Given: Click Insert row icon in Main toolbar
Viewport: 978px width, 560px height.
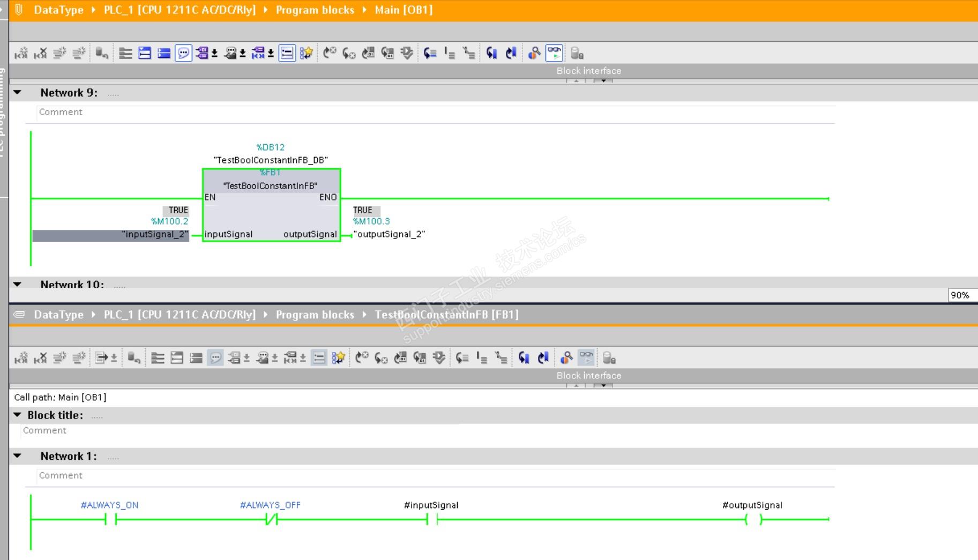Looking at the screenshot, I should pyautogui.click(x=59, y=53).
